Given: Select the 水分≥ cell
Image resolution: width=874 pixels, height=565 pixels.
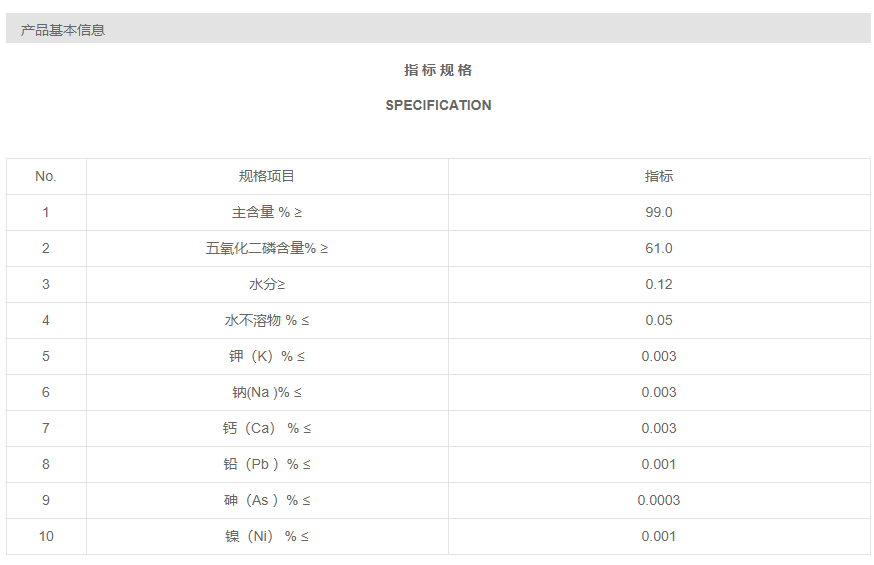Looking at the screenshot, I should click(267, 284).
